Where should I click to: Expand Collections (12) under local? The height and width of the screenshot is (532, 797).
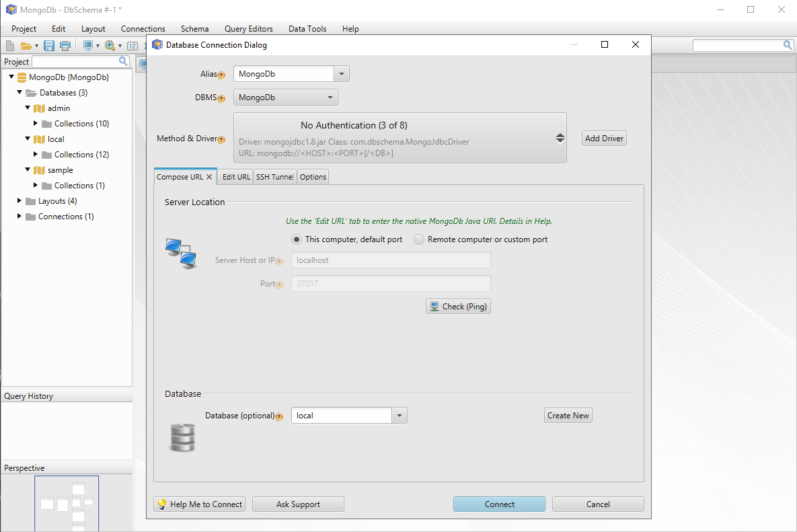(36, 154)
